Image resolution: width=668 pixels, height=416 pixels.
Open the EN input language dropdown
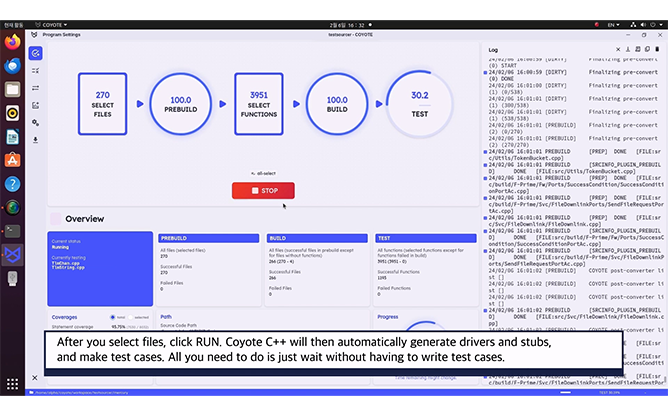pyautogui.click(x=613, y=25)
